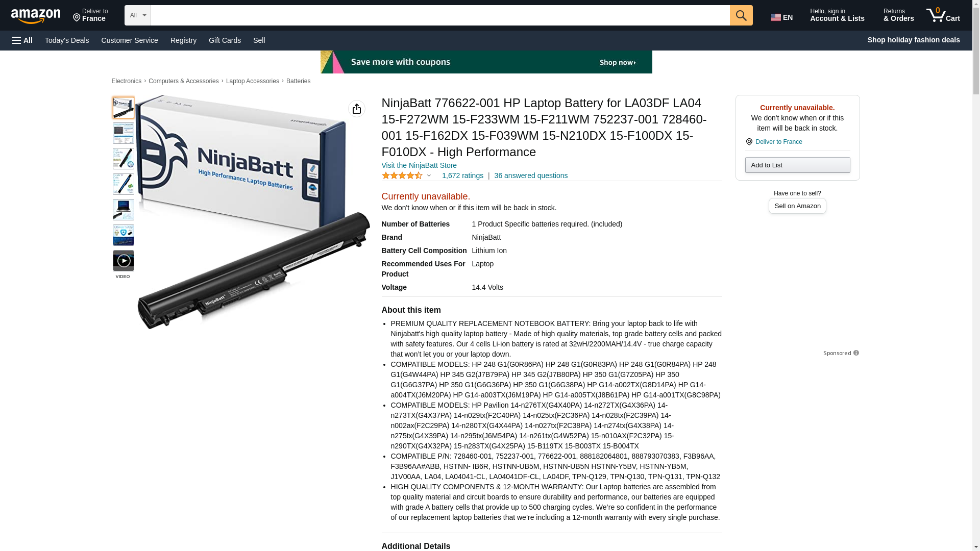Click the Sell on Amazon button
Viewport: 980px width, 551px height.
(x=797, y=206)
